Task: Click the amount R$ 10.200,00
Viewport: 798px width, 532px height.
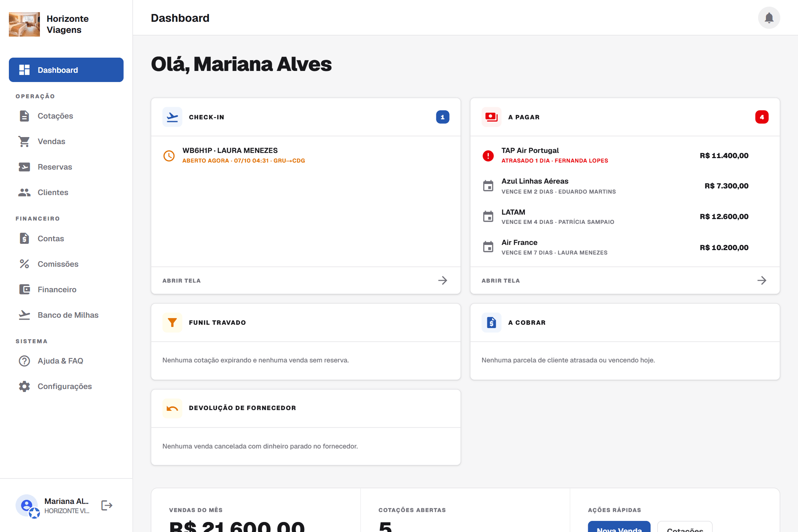Action: point(724,248)
